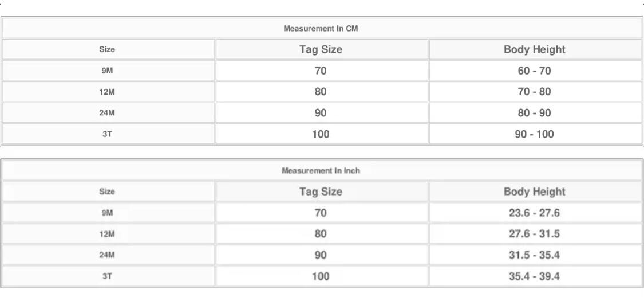
Task: Select the "70 - 80" body height cell
Action: click(534, 92)
